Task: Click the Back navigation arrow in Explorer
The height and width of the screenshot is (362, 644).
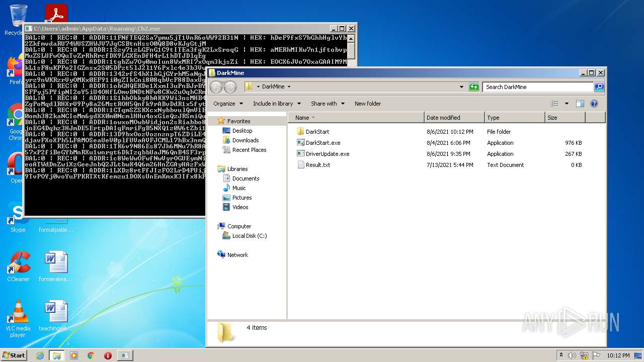Action: coord(216,87)
